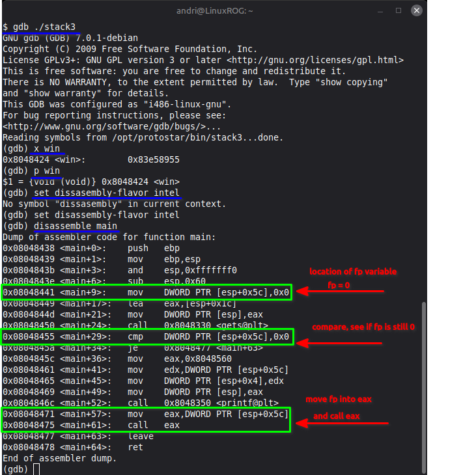Click the main+3 'and esp,0xfffffff0' line
Image resolution: width=476 pixels, height=475 pixels.
pyautogui.click(x=120, y=270)
